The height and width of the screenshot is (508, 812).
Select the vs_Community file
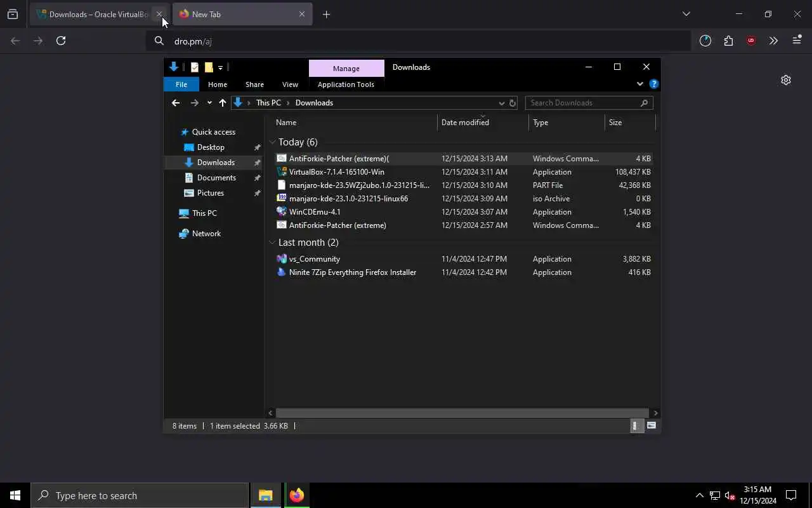(464, 259)
